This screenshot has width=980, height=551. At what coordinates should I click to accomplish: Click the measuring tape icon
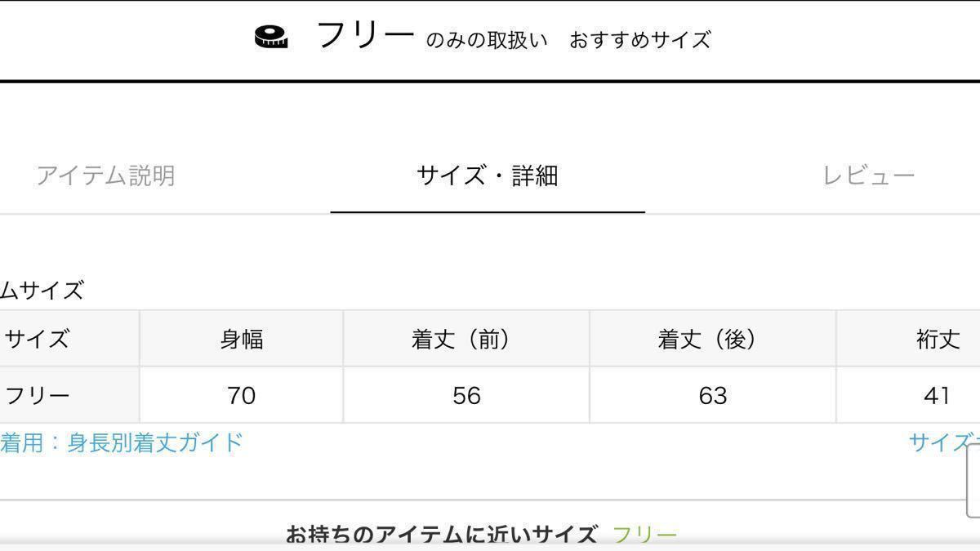click(x=271, y=38)
